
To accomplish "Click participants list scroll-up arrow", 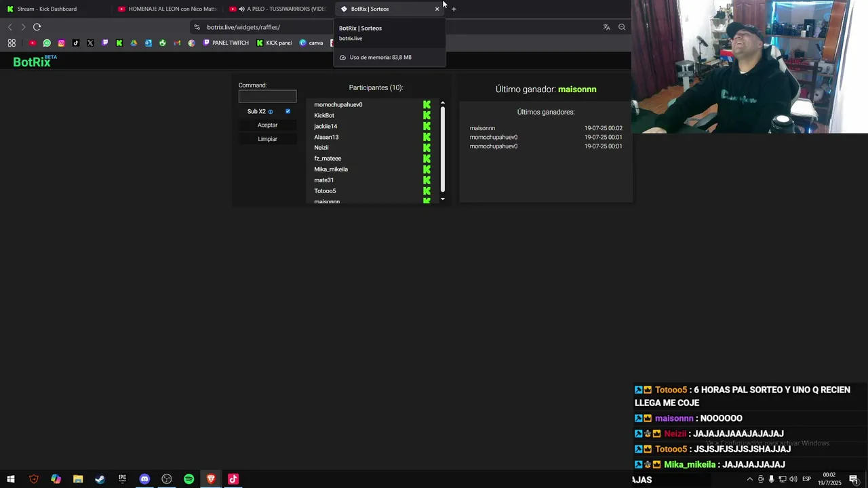I will [x=443, y=103].
